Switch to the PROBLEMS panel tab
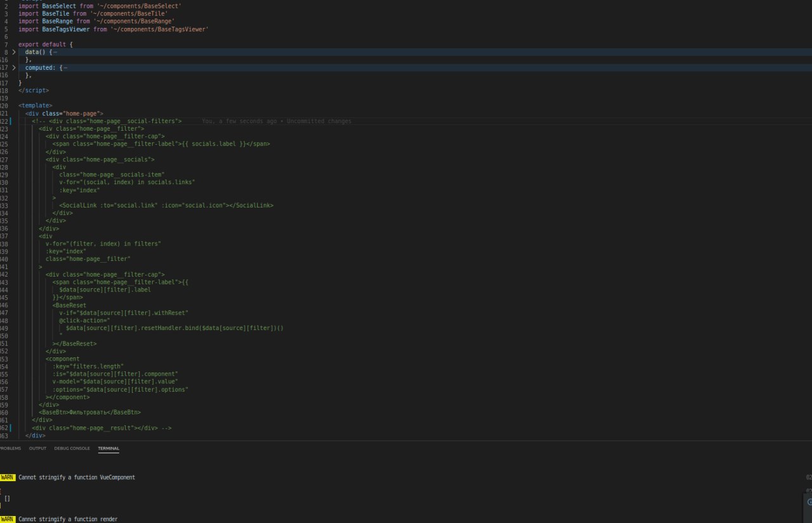The image size is (812, 523). (10, 448)
